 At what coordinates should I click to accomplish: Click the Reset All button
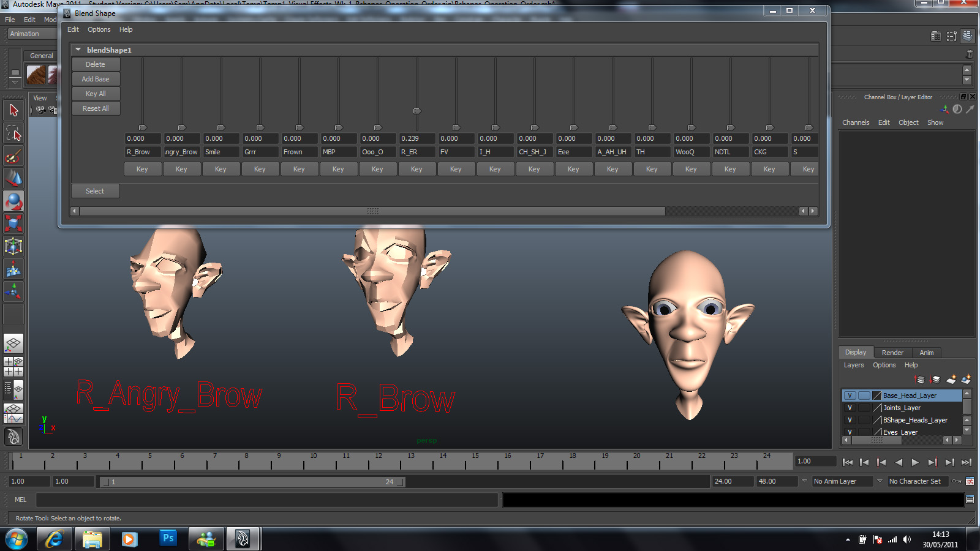(96, 108)
